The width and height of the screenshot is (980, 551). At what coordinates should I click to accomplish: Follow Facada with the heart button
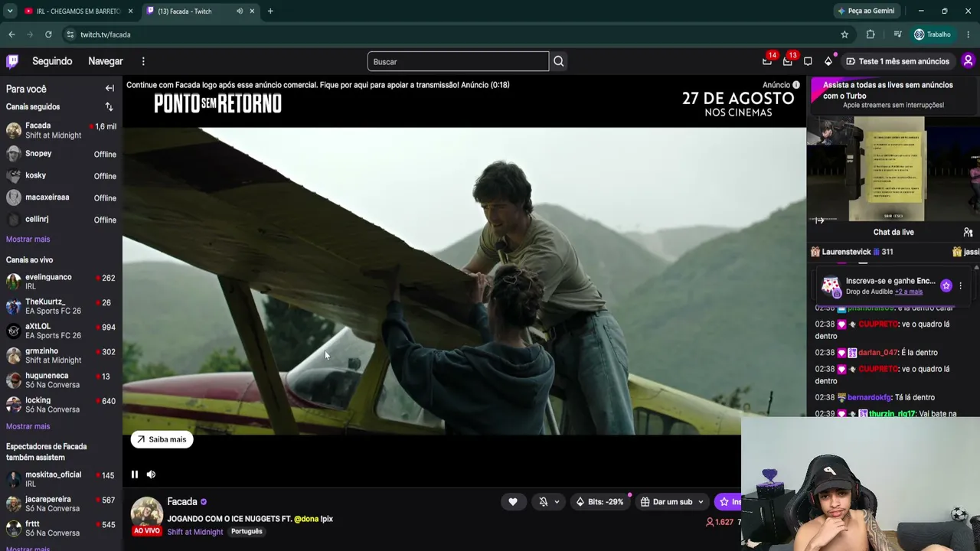pos(513,502)
